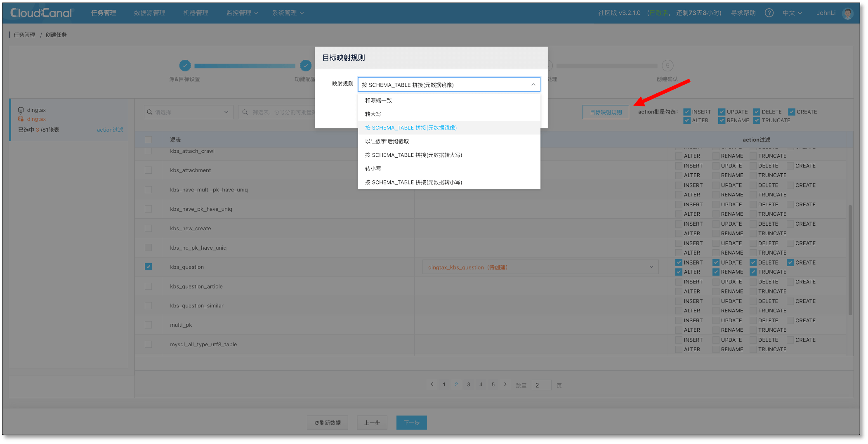The width and height of the screenshot is (868, 444).
Task: Uncheck the kbs_question table checkbox
Action: 149,267
